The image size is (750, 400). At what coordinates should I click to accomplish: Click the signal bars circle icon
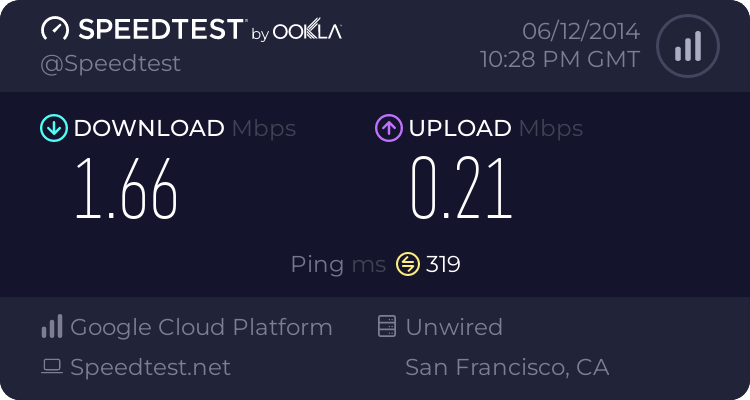[x=688, y=46]
